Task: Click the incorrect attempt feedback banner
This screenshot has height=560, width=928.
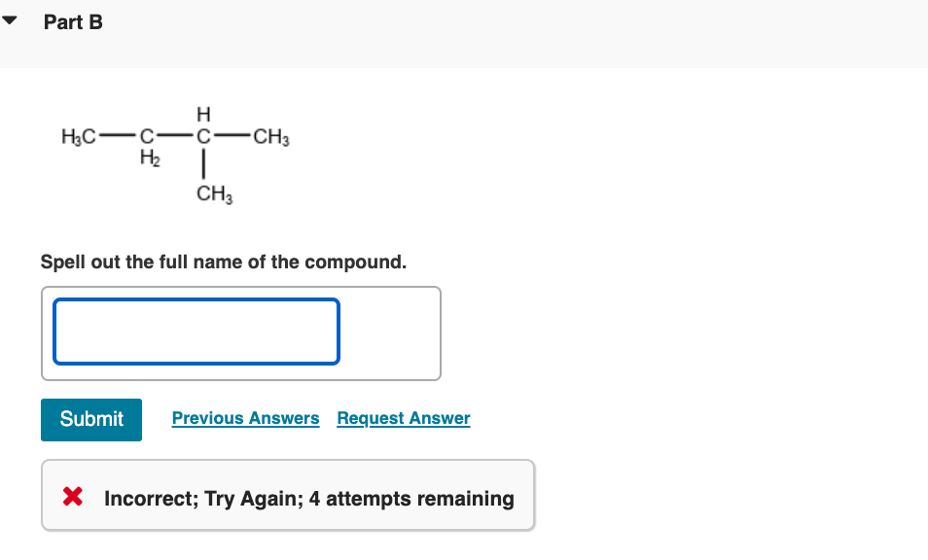Action: coord(288,497)
